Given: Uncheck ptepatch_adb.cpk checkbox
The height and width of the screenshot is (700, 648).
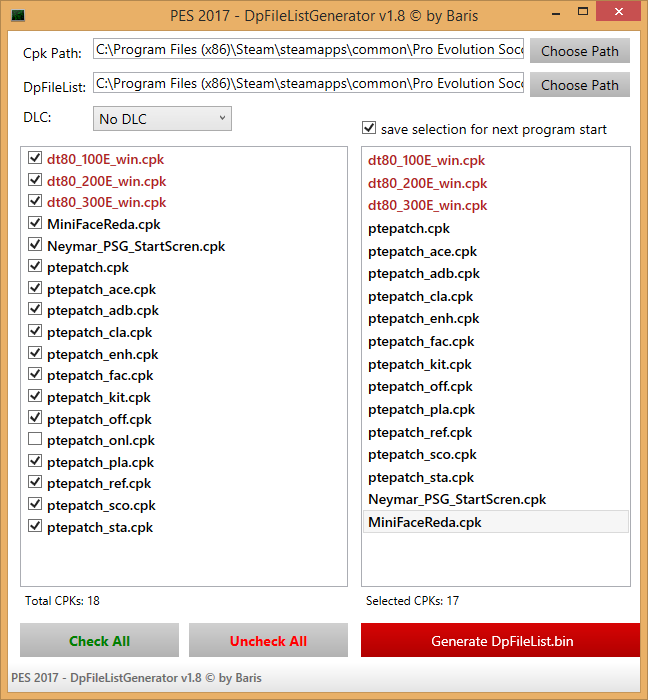Looking at the screenshot, I should (35, 309).
